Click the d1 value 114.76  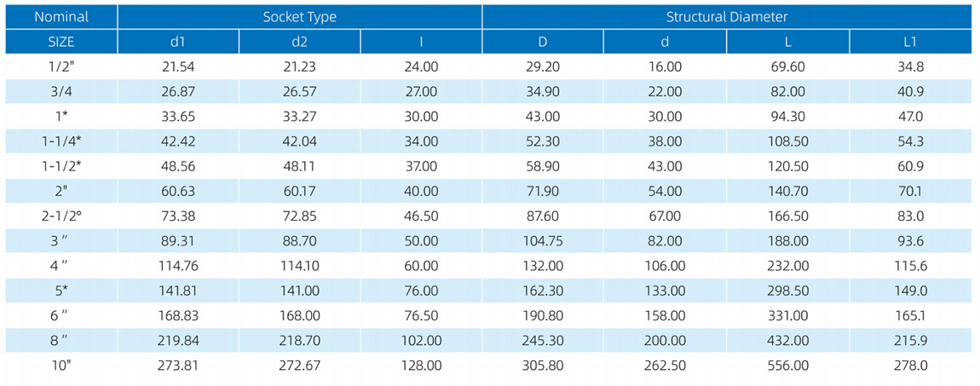(177, 266)
